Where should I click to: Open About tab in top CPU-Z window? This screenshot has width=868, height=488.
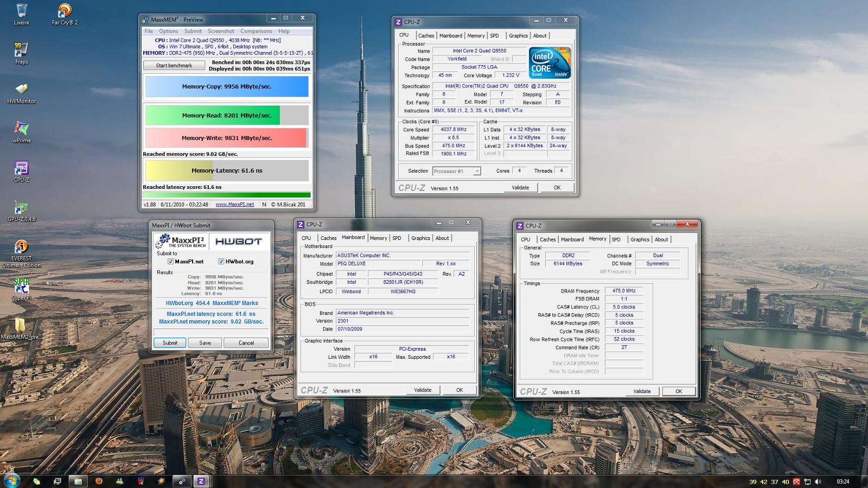tap(540, 36)
